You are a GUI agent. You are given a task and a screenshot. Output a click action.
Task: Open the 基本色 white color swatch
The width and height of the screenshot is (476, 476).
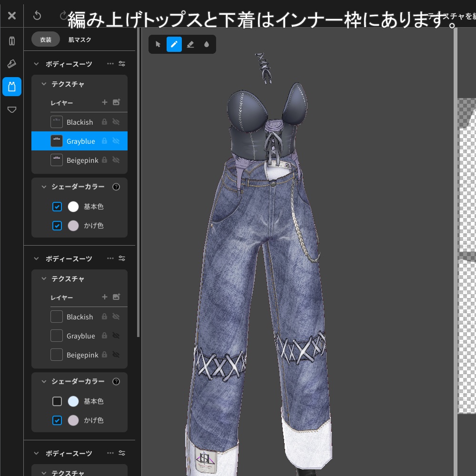(x=73, y=207)
